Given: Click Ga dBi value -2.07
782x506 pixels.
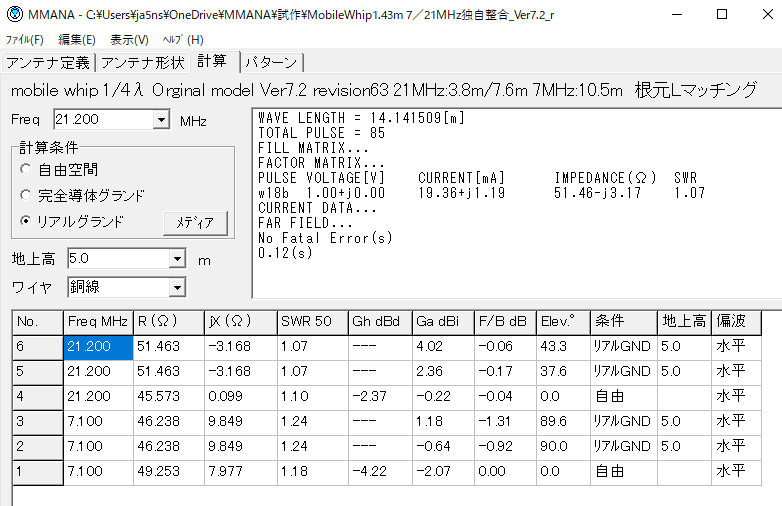Looking at the screenshot, I should pyautogui.click(x=443, y=472).
